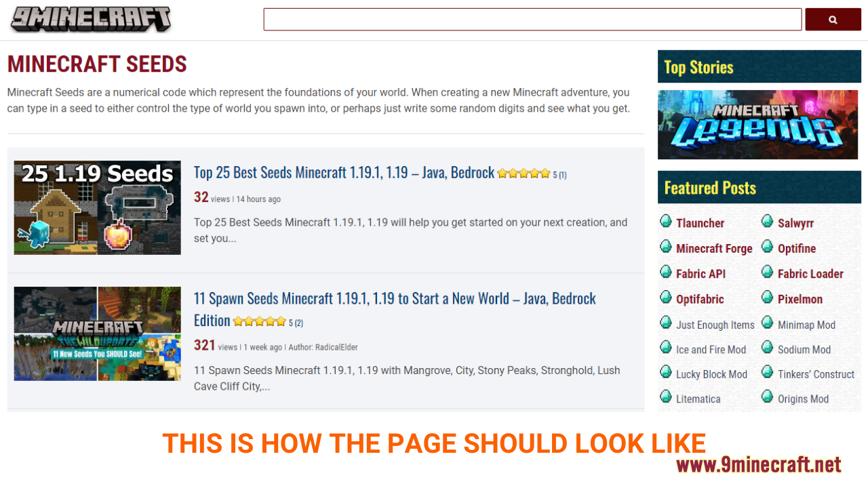Click diamond icon beside Optifine
The width and height of the screenshot is (868, 488).
pos(767,247)
